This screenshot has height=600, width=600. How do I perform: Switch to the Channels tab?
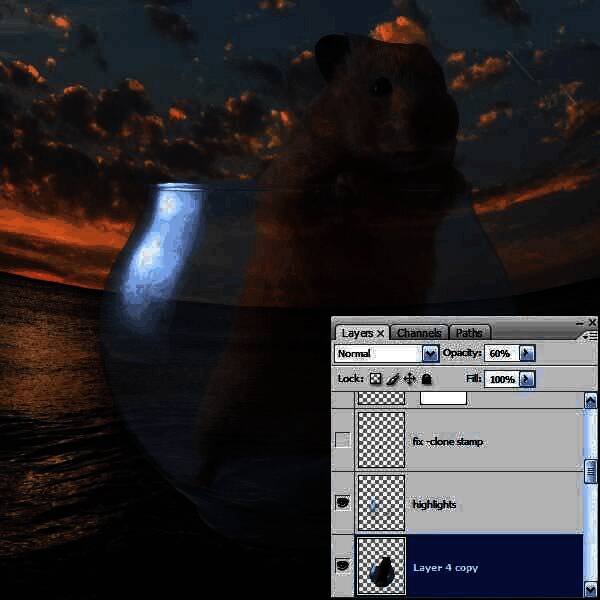tap(419, 333)
